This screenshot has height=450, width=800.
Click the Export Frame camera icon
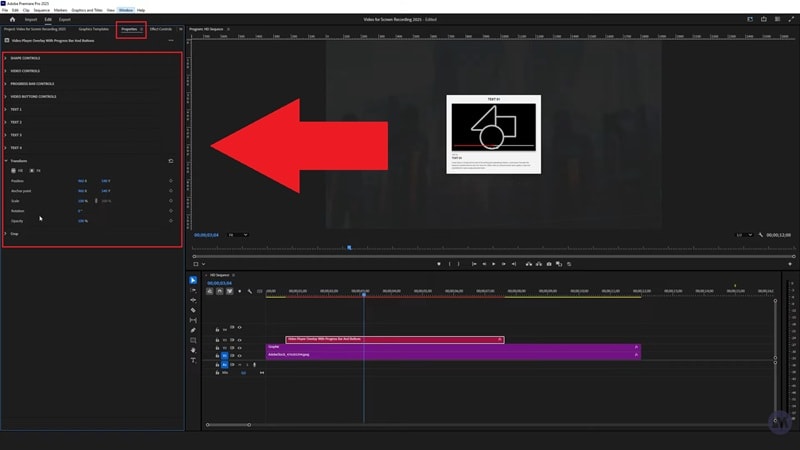tap(549, 264)
